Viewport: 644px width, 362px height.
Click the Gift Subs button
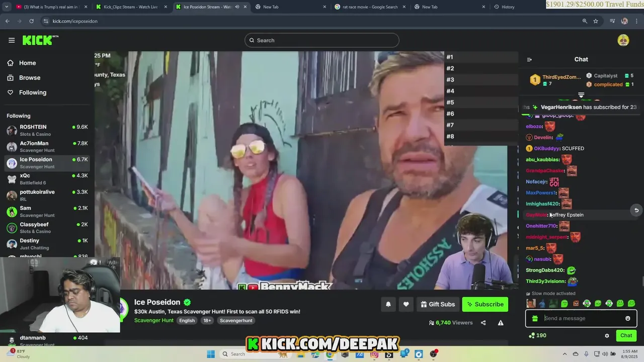point(438,304)
